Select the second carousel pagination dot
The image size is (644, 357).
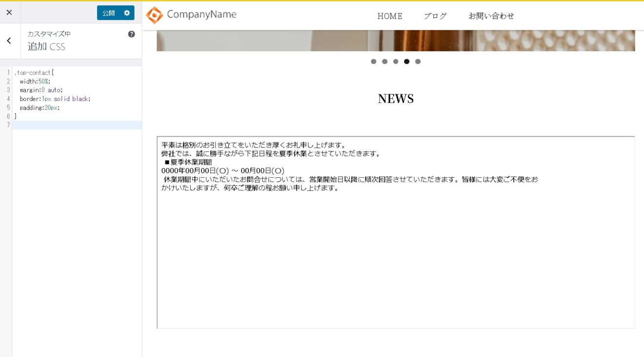point(385,62)
